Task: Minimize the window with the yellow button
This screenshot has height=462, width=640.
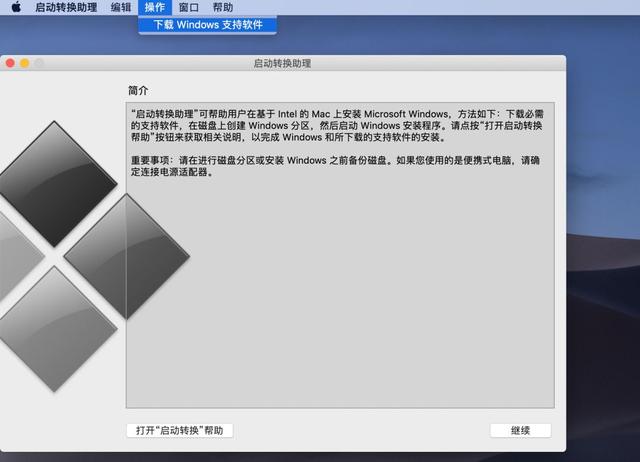Action: click(x=24, y=63)
